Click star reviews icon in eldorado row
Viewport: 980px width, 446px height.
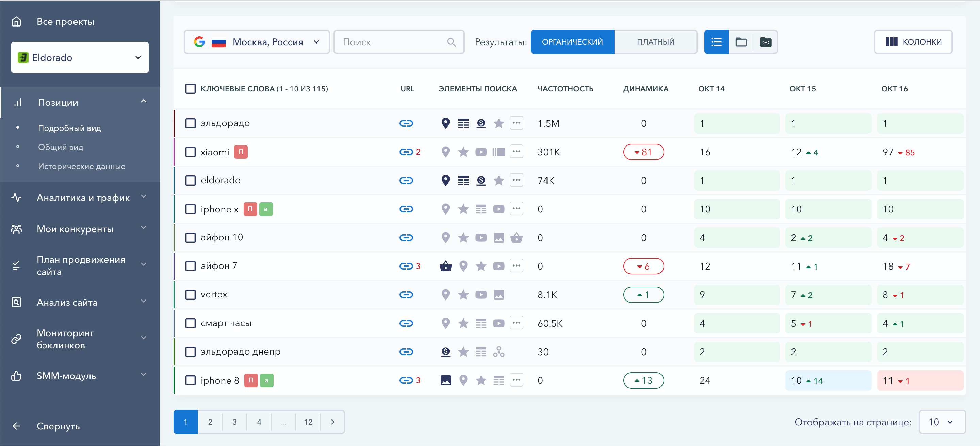click(x=499, y=181)
